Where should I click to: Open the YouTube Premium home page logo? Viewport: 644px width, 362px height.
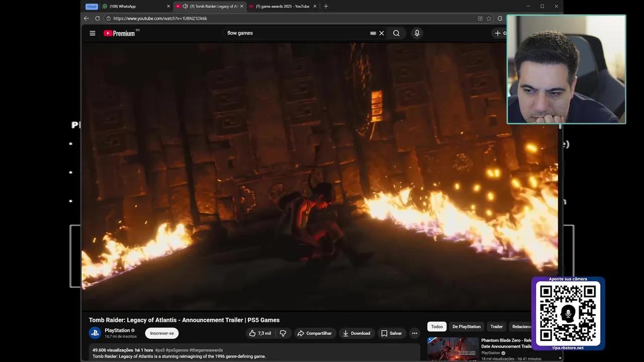coord(119,33)
